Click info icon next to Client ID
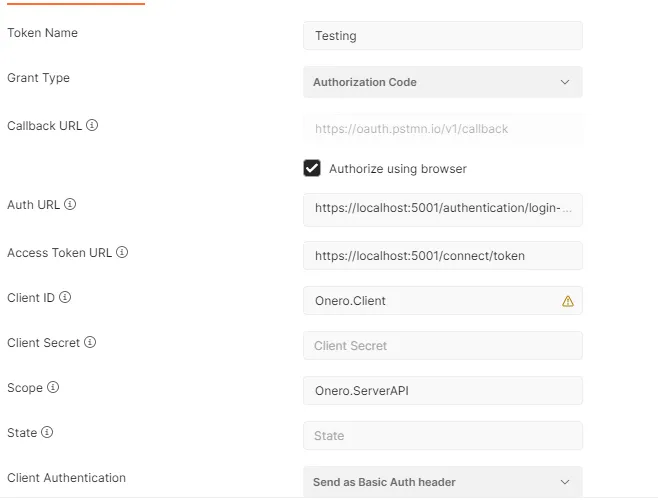 [65, 298]
